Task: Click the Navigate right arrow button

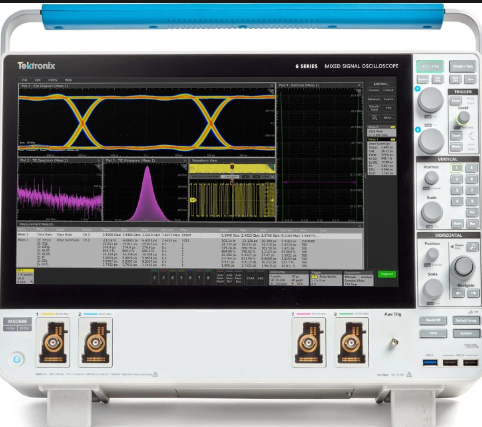Action: 473,293
